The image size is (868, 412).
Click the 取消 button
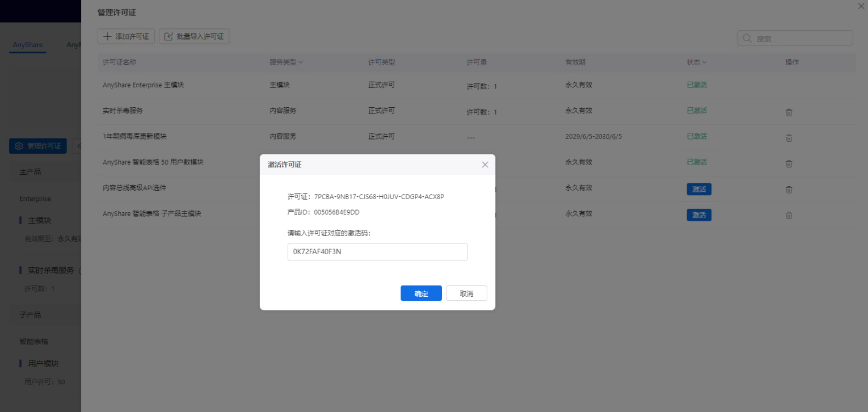[x=466, y=293]
